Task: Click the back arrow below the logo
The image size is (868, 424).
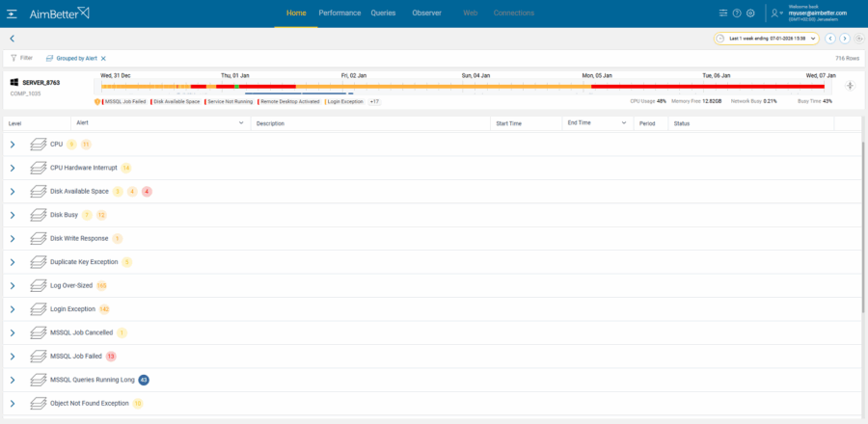Action: 12,39
